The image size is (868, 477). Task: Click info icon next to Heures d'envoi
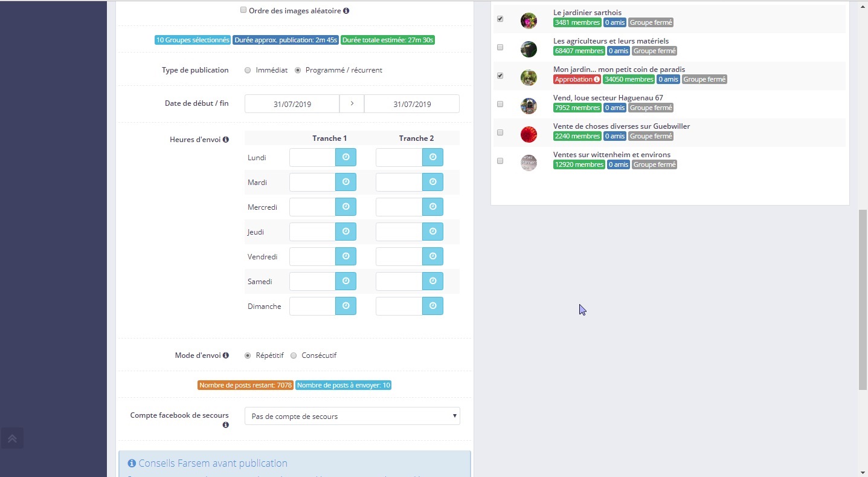point(226,140)
